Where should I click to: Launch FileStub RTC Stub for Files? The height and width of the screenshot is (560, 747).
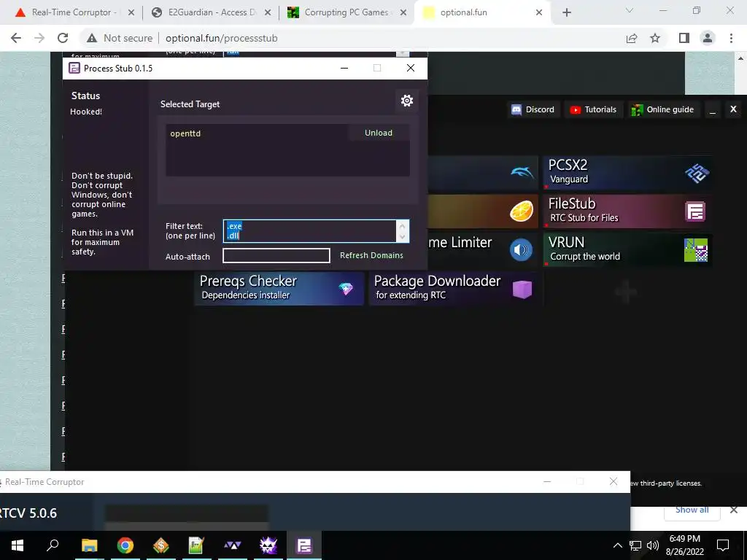point(627,211)
